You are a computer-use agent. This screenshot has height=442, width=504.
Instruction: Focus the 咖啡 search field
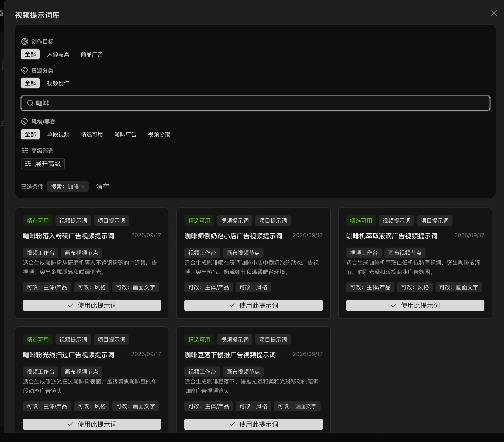pos(255,103)
